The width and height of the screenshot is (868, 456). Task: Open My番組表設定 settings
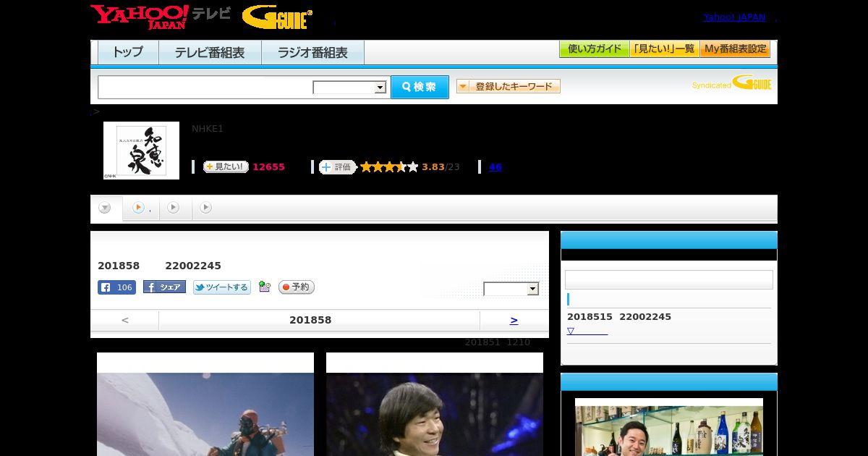point(735,49)
